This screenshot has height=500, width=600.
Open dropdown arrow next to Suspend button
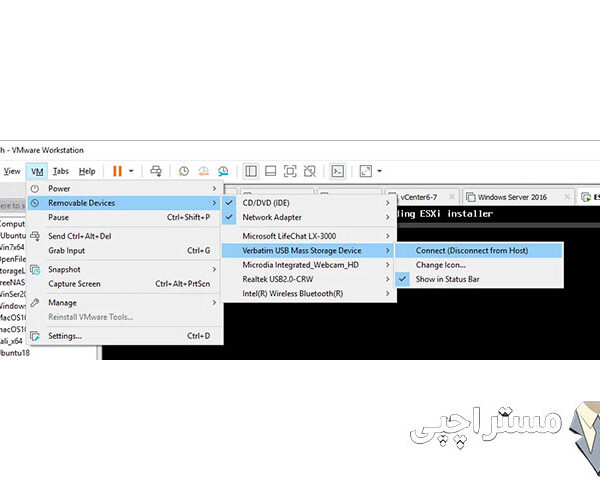[131, 171]
